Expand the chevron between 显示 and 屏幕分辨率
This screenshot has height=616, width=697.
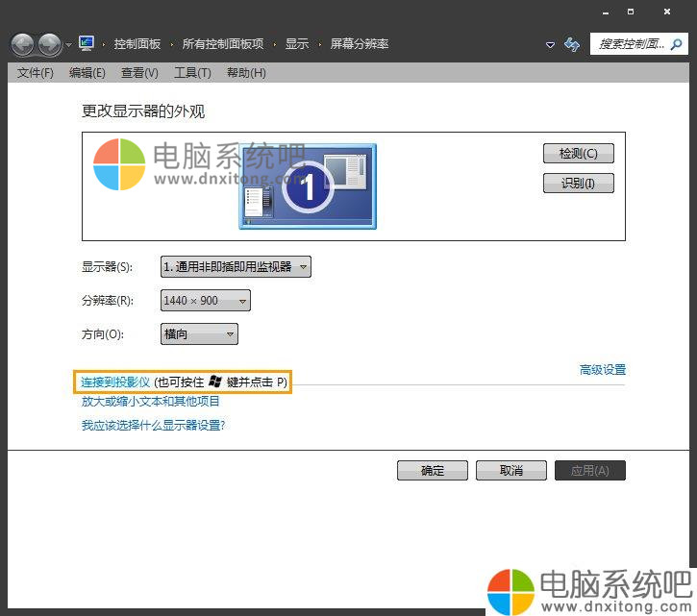pyautogui.click(x=319, y=44)
